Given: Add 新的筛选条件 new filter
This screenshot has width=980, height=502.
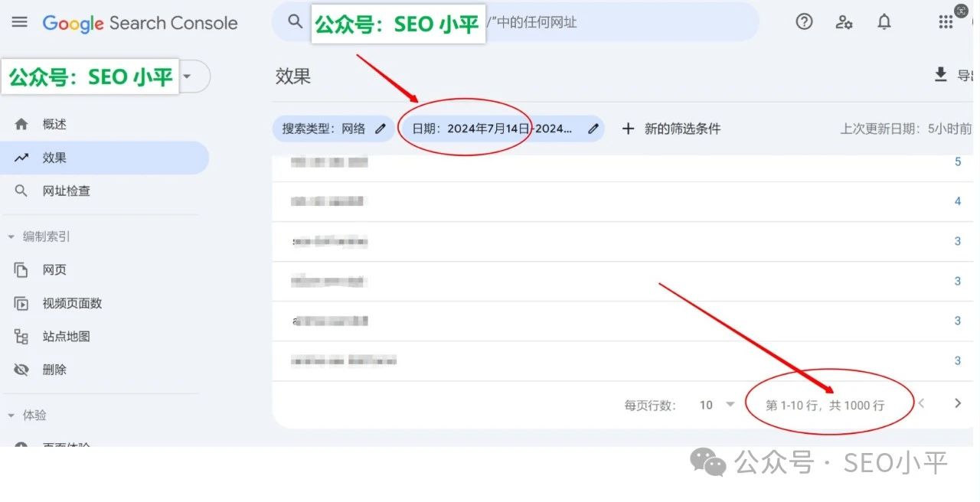Looking at the screenshot, I should tap(671, 129).
